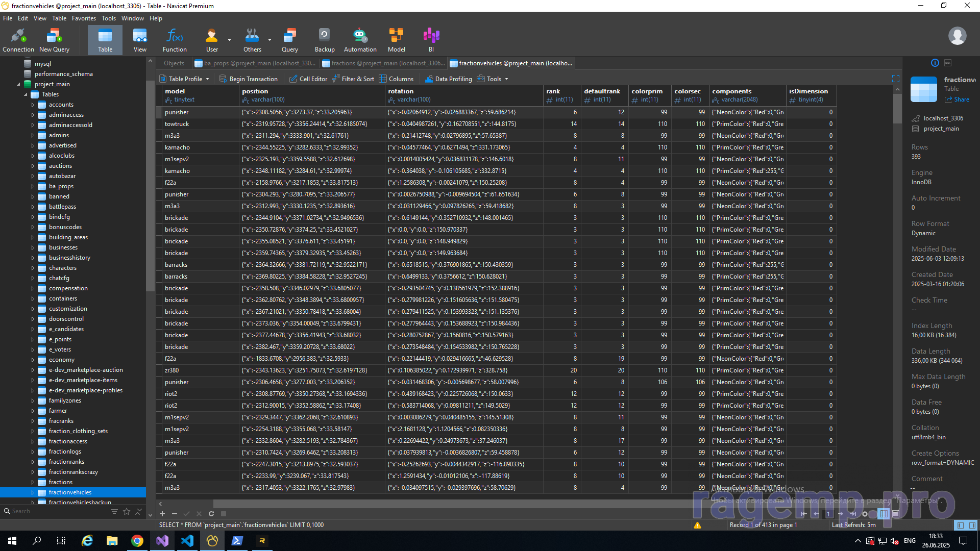The image size is (980, 551).
Task: Toggle grid view mode
Action: [884, 514]
